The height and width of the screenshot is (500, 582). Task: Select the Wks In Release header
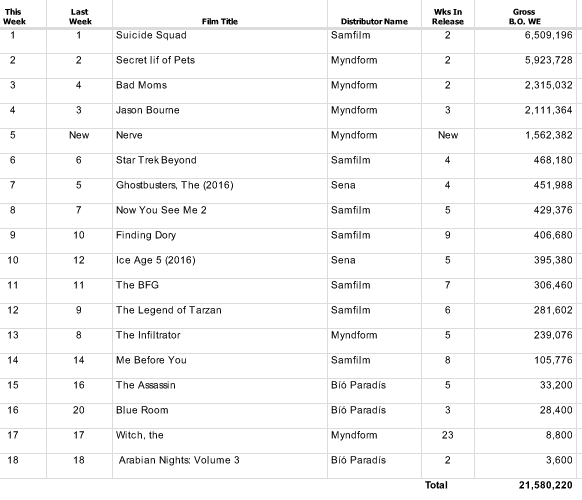click(x=448, y=17)
